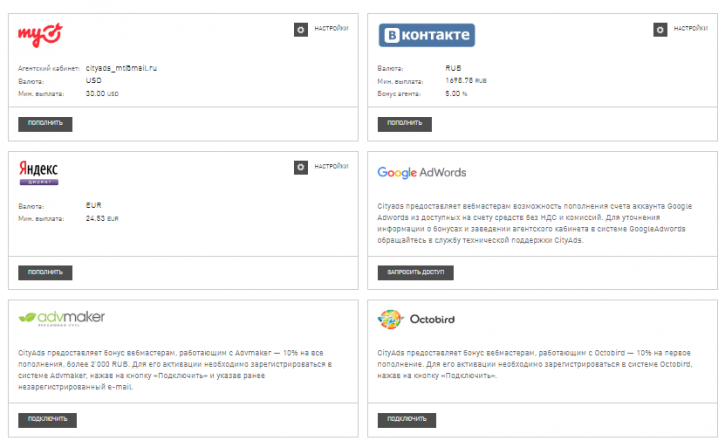Click the Google AdWords logo
Screen dimensions: 725x441
click(x=422, y=173)
